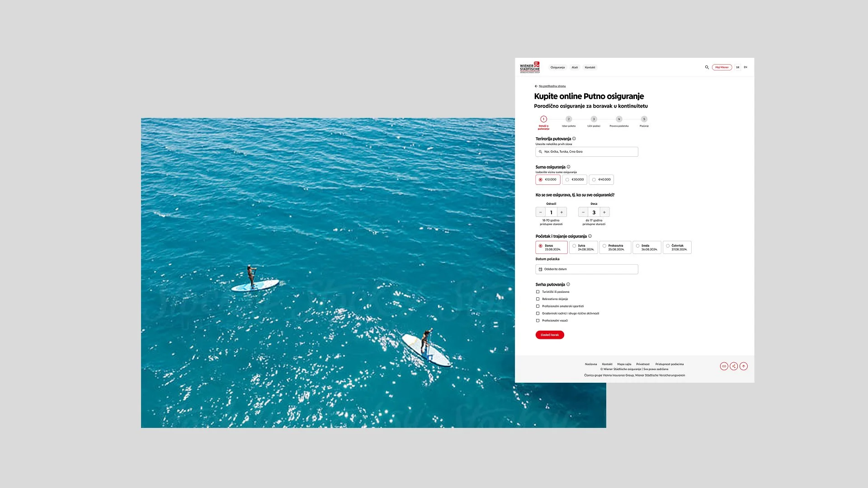Screen dimensions: 868x488
Task: Click the scroll-to-top arrow icon
Action: (744, 366)
